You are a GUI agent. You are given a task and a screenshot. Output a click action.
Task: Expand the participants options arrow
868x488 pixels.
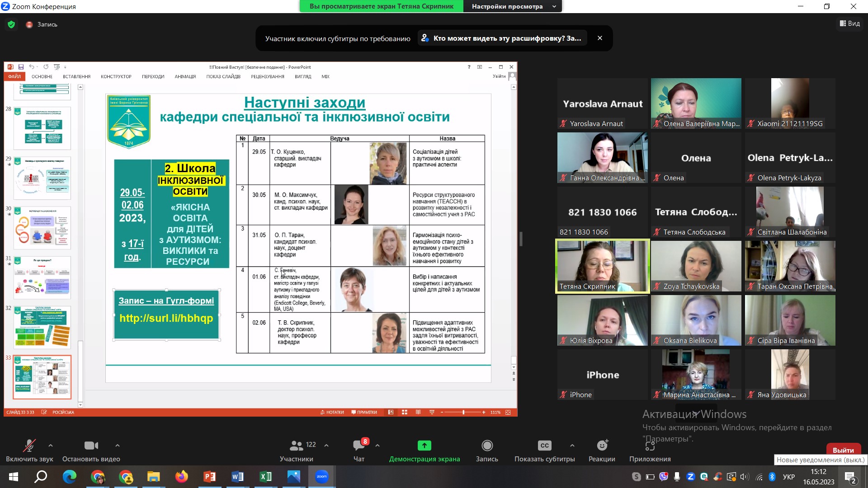pyautogui.click(x=326, y=446)
